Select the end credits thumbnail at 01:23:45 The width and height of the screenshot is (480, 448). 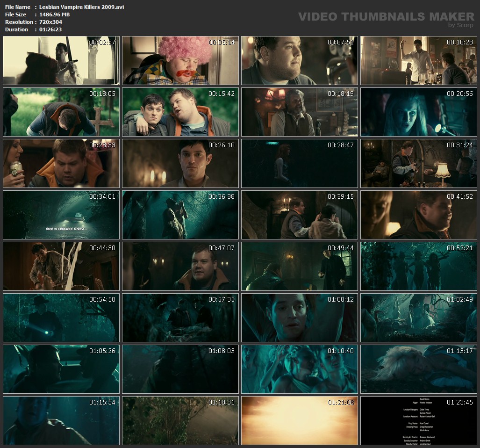[x=419, y=420]
